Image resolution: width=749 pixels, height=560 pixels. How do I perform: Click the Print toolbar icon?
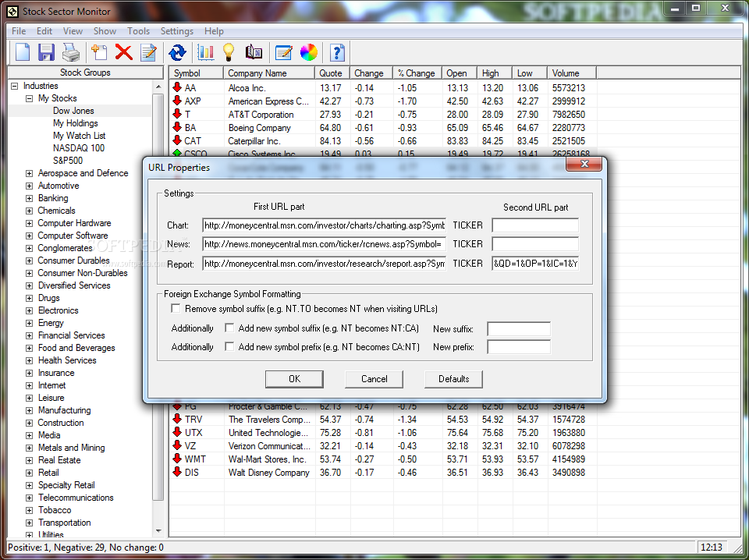pyautogui.click(x=71, y=51)
